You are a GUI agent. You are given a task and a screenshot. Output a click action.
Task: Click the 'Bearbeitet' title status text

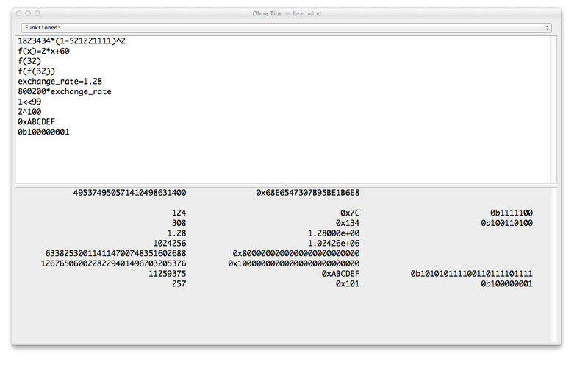pos(307,13)
